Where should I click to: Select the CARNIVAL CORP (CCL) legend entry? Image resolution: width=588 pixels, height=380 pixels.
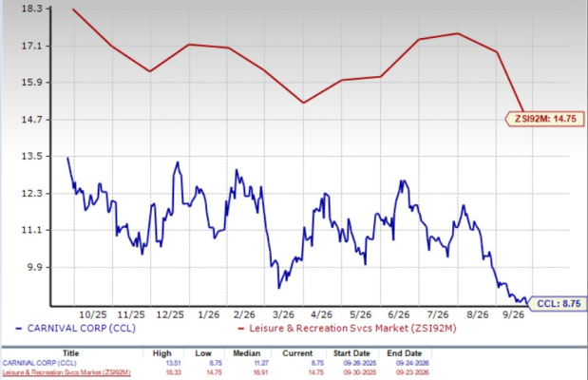point(75,329)
